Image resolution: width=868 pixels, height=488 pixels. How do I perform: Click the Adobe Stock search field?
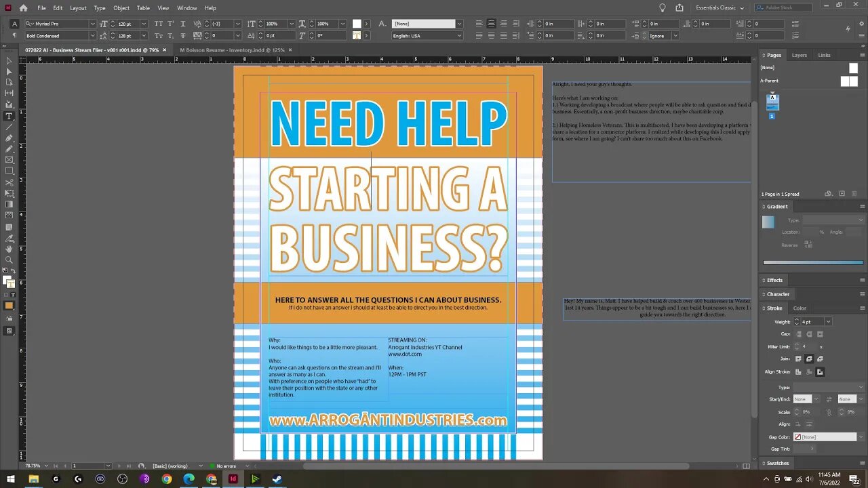pyautogui.click(x=783, y=8)
